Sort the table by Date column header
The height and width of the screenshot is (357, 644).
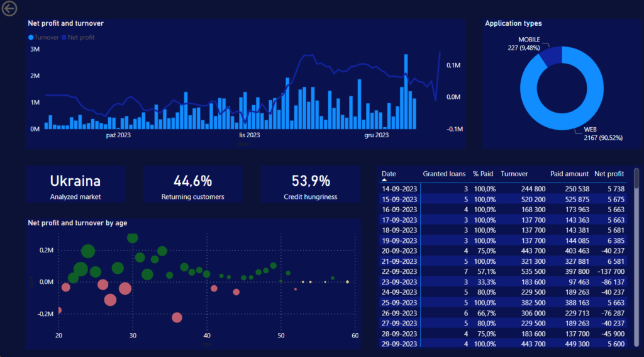pos(389,174)
